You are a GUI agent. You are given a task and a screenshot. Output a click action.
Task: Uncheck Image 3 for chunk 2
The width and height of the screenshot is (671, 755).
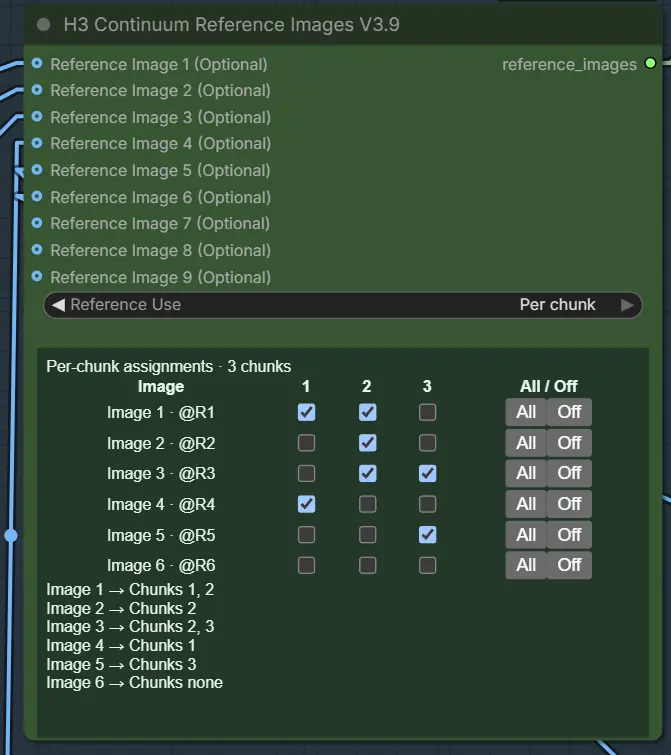(368, 473)
